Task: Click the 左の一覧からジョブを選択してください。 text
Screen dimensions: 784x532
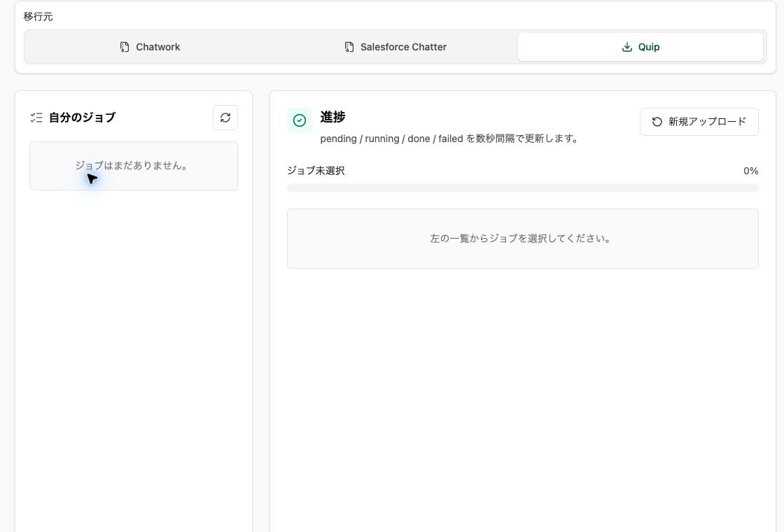Action: coord(521,239)
